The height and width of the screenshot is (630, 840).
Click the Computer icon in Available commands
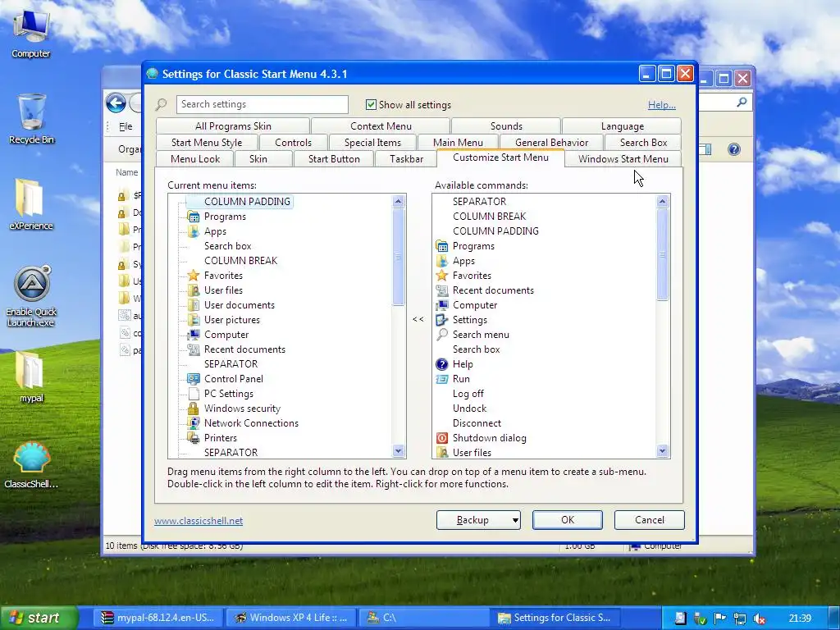click(442, 305)
